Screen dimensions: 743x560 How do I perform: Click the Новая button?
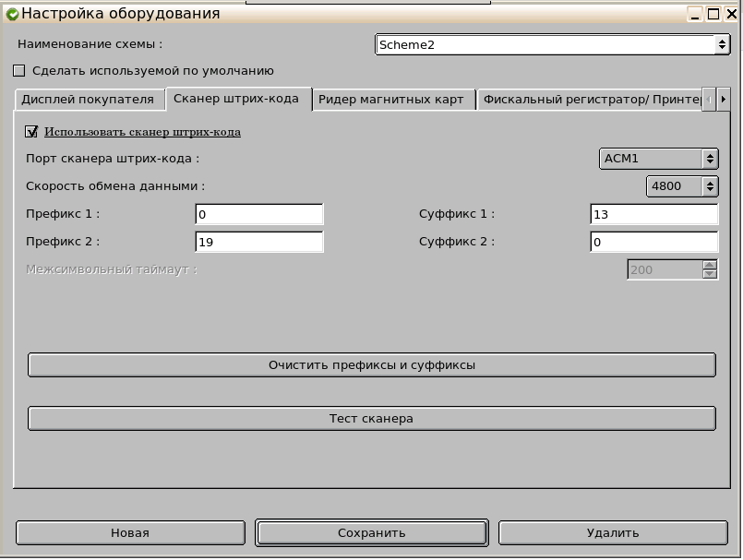[130, 533]
